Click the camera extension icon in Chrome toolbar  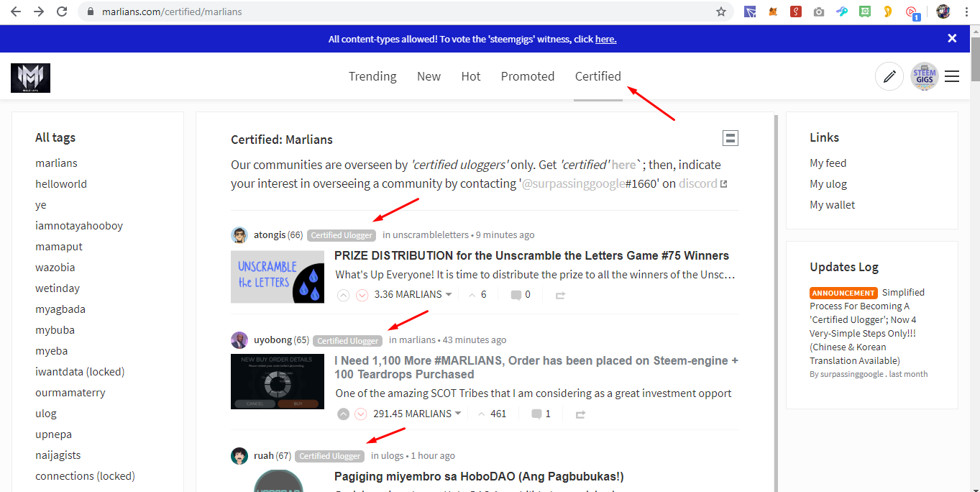coord(819,12)
